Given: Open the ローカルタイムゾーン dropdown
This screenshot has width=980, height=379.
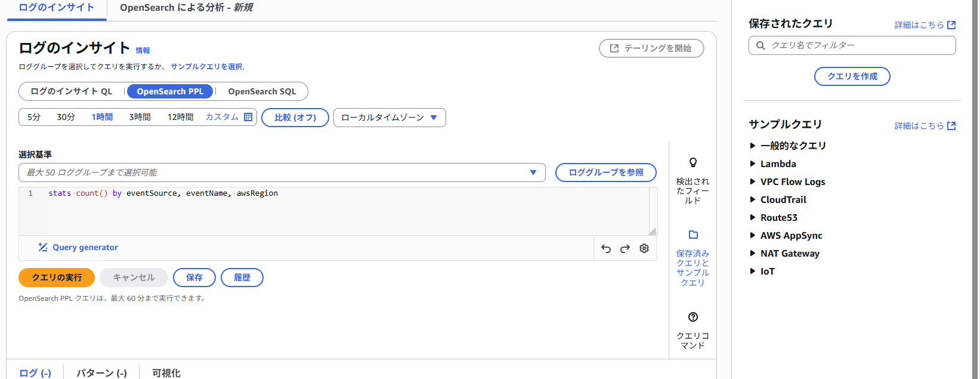Looking at the screenshot, I should tap(389, 118).
